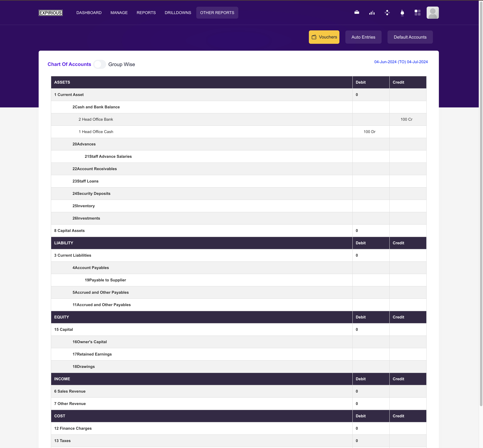Image resolution: width=483 pixels, height=448 pixels.
Task: Select the 22Account Receivables row
Action: tap(239, 169)
